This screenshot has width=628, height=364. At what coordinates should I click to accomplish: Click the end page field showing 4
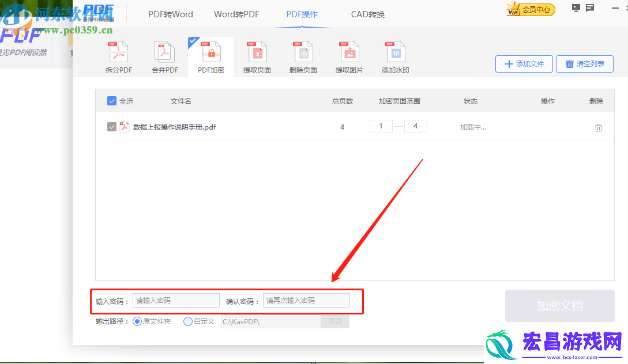tap(416, 126)
